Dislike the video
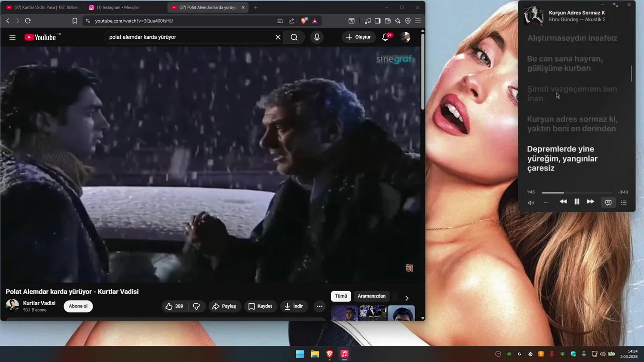Image resolution: width=644 pixels, height=362 pixels. coord(197,306)
